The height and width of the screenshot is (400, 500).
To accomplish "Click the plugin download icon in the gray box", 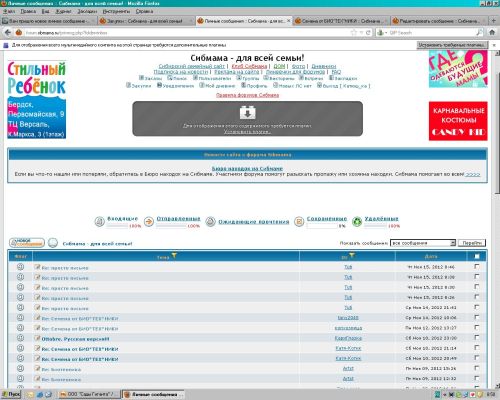I will click(x=247, y=113).
